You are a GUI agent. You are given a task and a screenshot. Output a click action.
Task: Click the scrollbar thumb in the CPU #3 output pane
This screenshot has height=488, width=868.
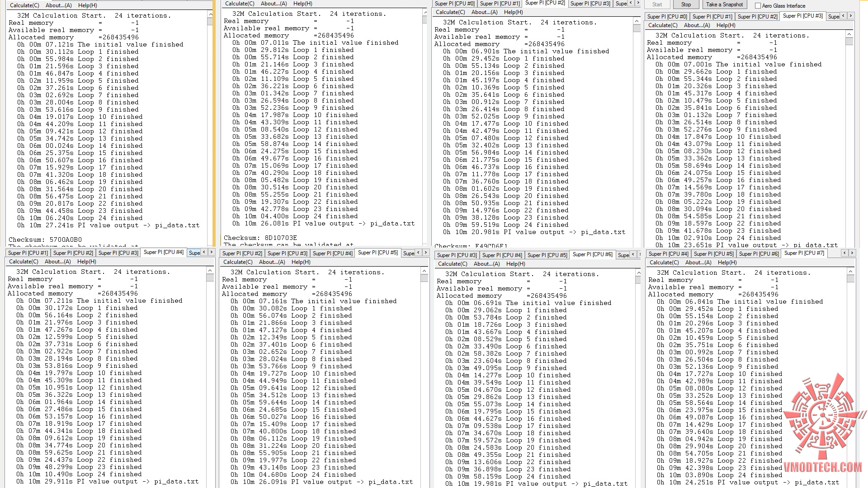pos(849,41)
